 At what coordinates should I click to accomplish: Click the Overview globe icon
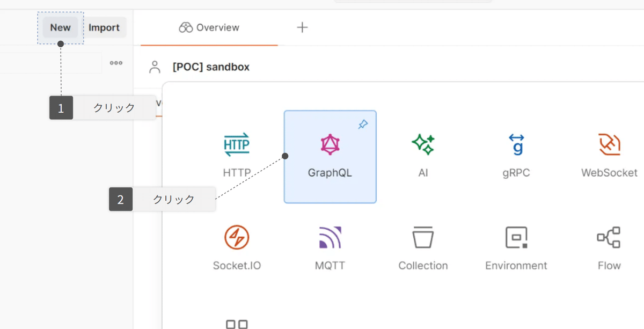coord(185,27)
